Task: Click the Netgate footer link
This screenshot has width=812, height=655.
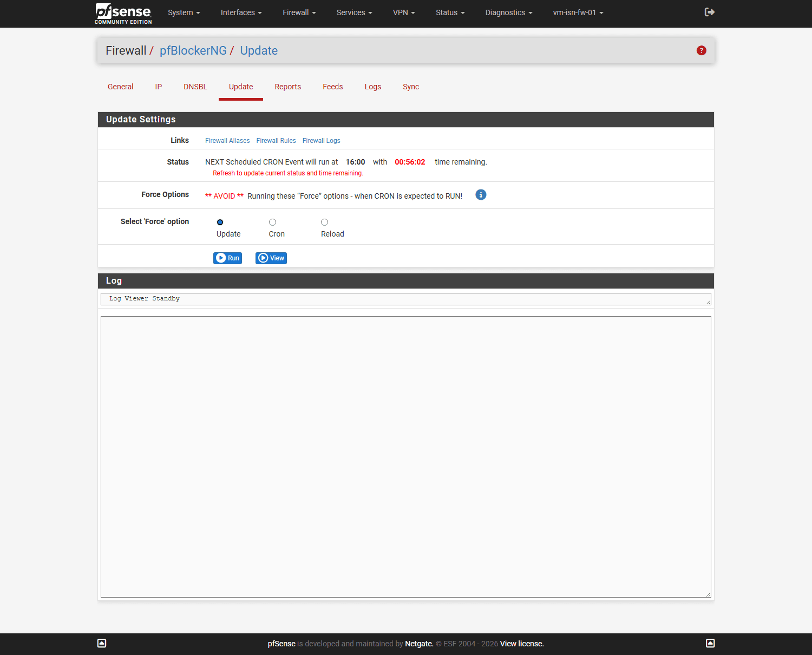Action: point(419,644)
